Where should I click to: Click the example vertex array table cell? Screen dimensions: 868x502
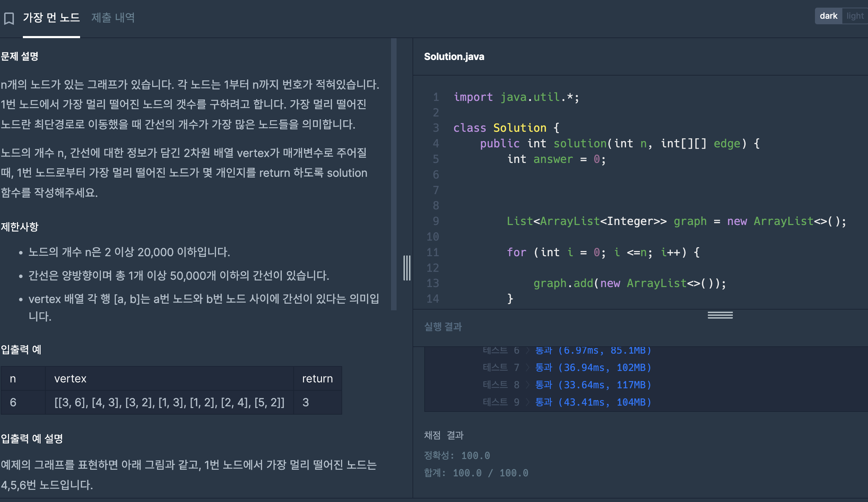coord(169,402)
